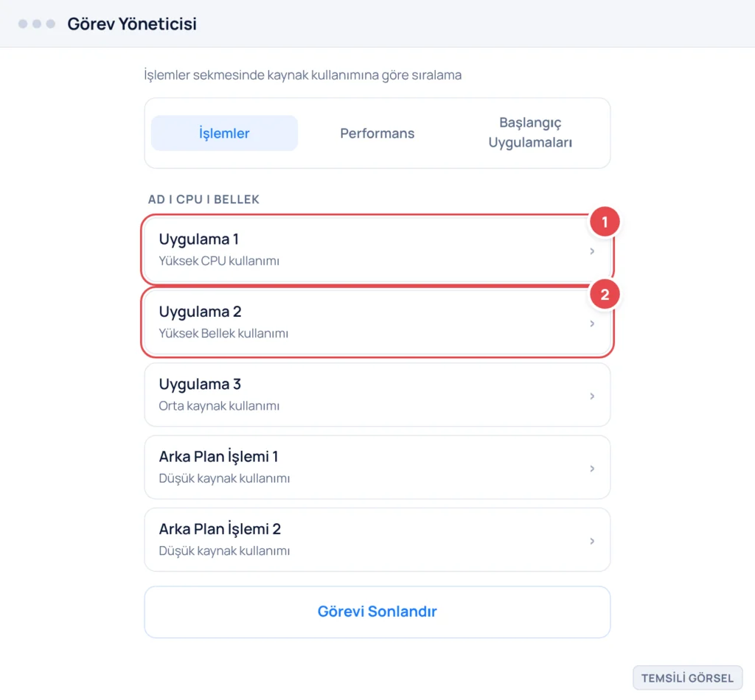This screenshot has width=755, height=700.
Task: Switch to the İşlemler tab
Action: click(224, 133)
